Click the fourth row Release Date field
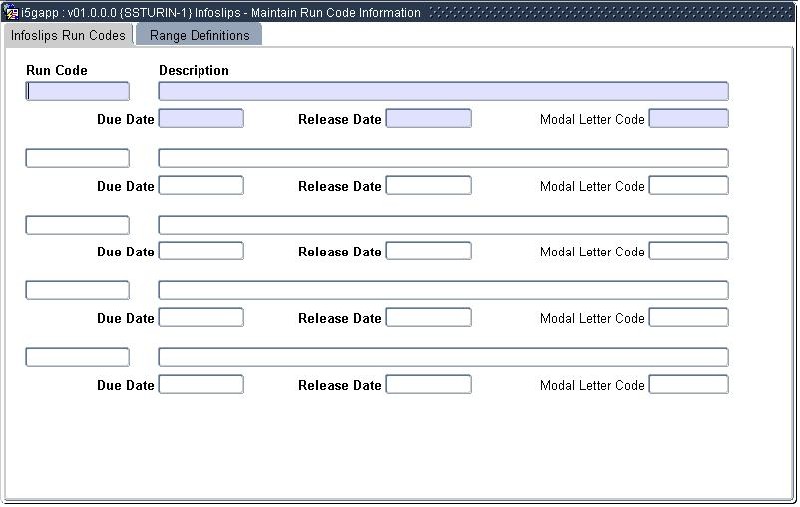 pyautogui.click(x=428, y=317)
